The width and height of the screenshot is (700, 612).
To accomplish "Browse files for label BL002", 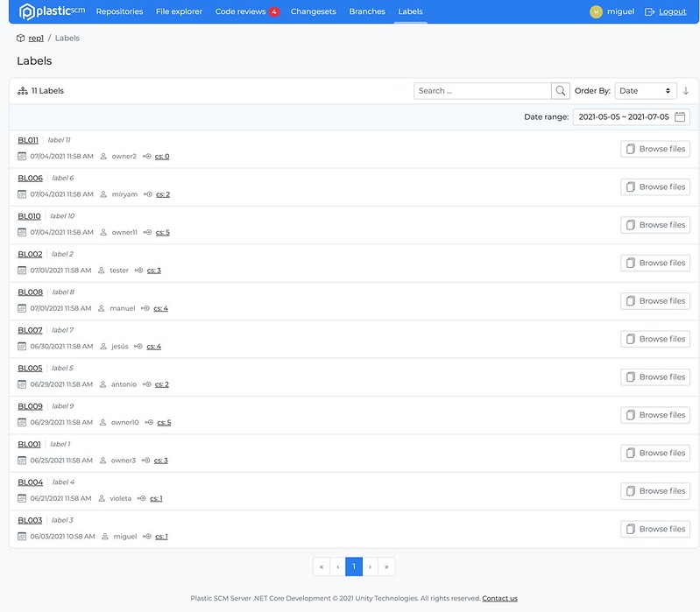I will coord(655,264).
